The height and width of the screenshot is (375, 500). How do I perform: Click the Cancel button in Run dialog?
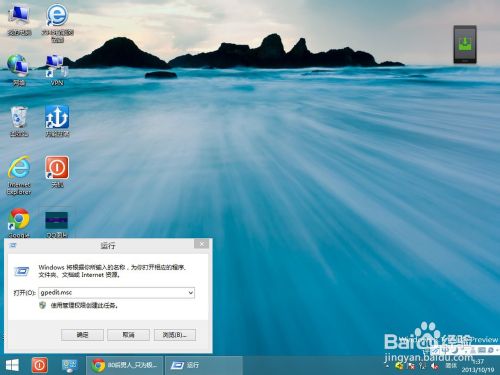click(x=128, y=335)
